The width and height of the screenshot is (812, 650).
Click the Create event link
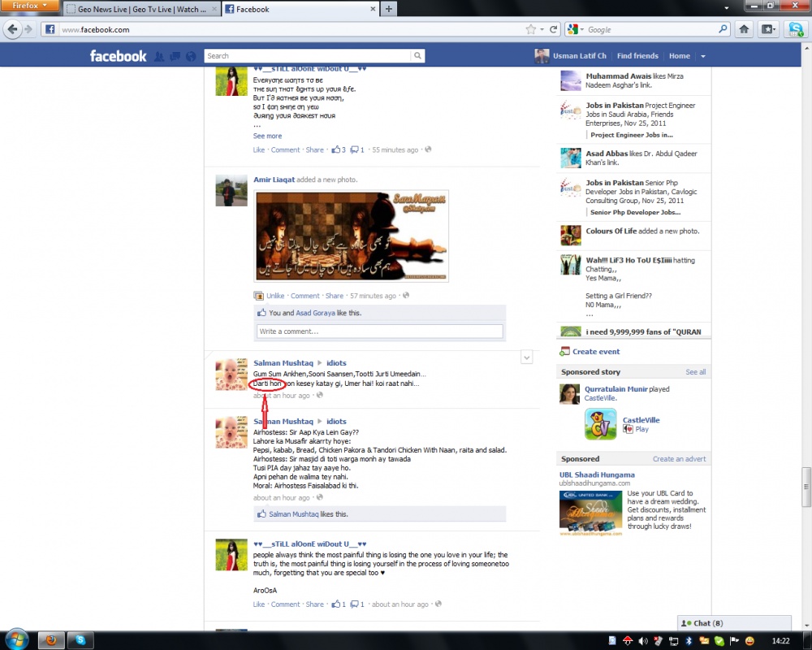tap(595, 352)
